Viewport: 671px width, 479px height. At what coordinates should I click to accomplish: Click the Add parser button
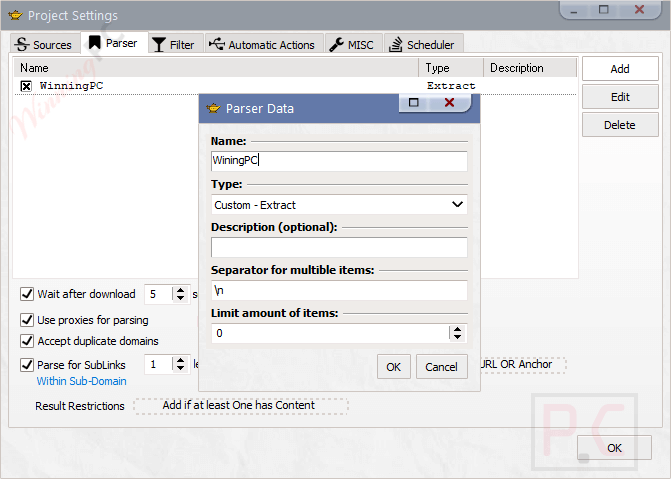(619, 69)
